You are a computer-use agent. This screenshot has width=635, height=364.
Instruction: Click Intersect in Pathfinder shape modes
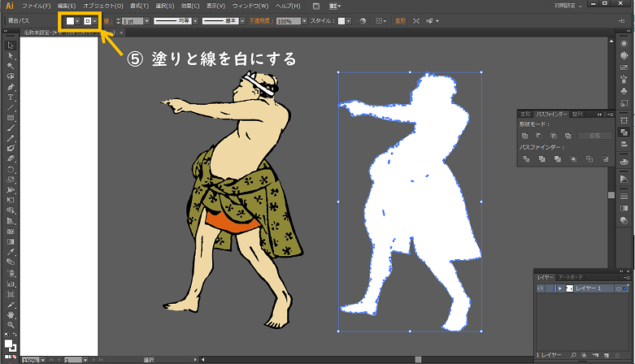point(554,136)
